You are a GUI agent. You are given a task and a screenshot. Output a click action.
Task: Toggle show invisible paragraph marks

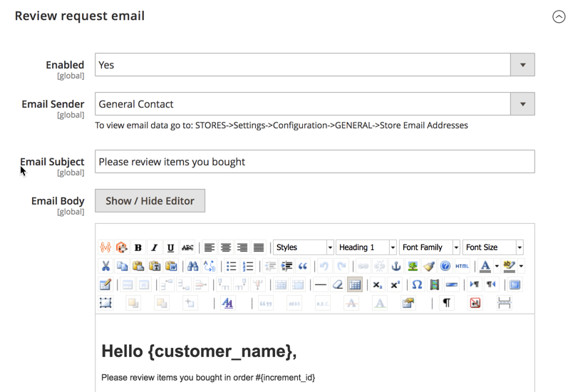pyautogui.click(x=447, y=303)
